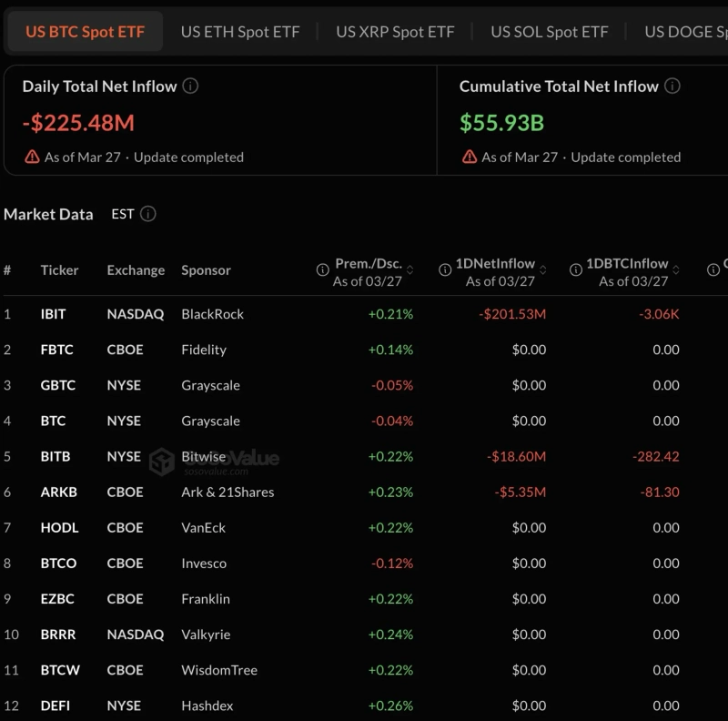
Task: Switch to US ETH Spot ETF tab
Action: coord(240,32)
